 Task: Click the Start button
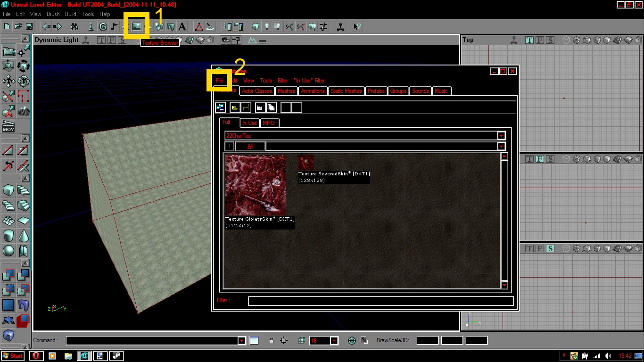click(13, 356)
